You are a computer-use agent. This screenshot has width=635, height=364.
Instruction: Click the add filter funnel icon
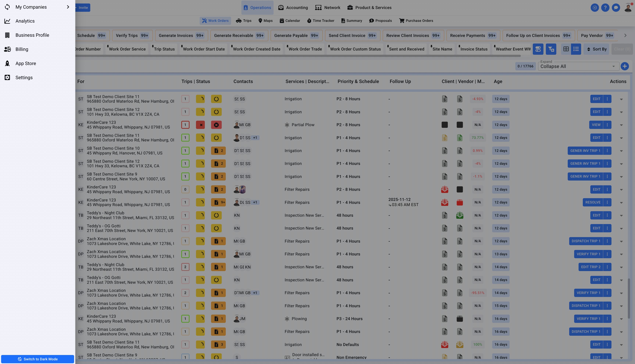coord(551,49)
